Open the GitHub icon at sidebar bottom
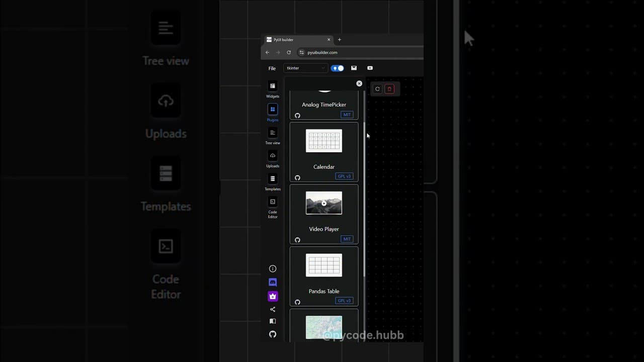 pos(273,334)
